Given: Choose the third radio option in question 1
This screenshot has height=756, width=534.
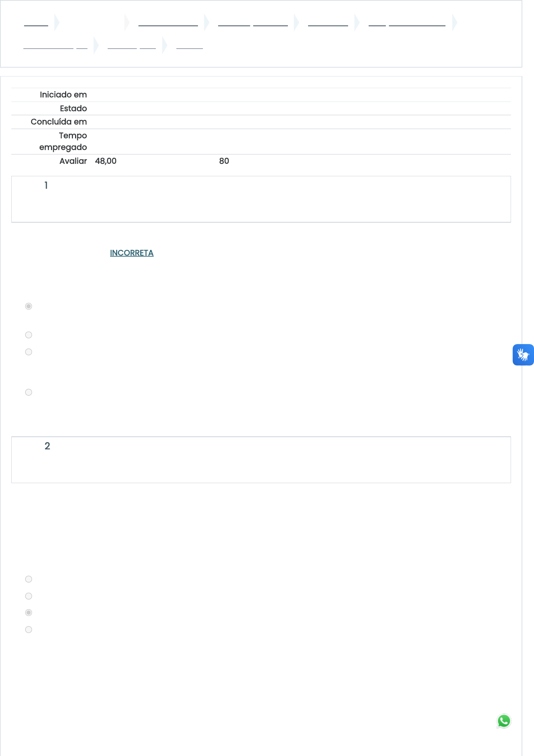Looking at the screenshot, I should pos(29,352).
